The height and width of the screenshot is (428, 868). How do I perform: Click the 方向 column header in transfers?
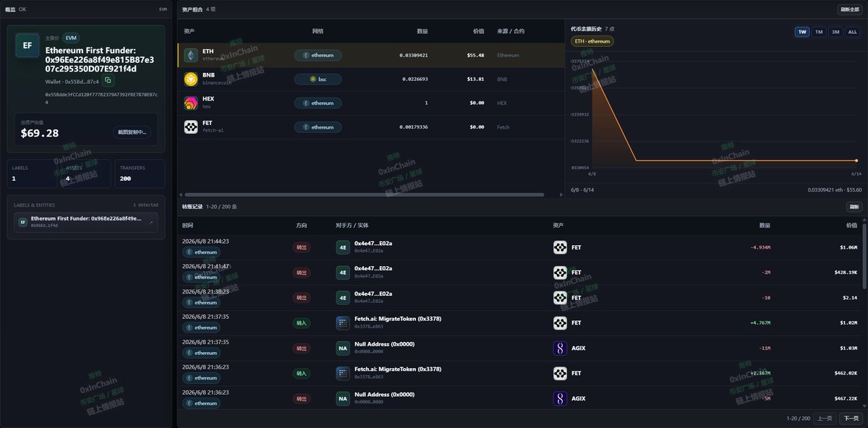[x=302, y=226]
